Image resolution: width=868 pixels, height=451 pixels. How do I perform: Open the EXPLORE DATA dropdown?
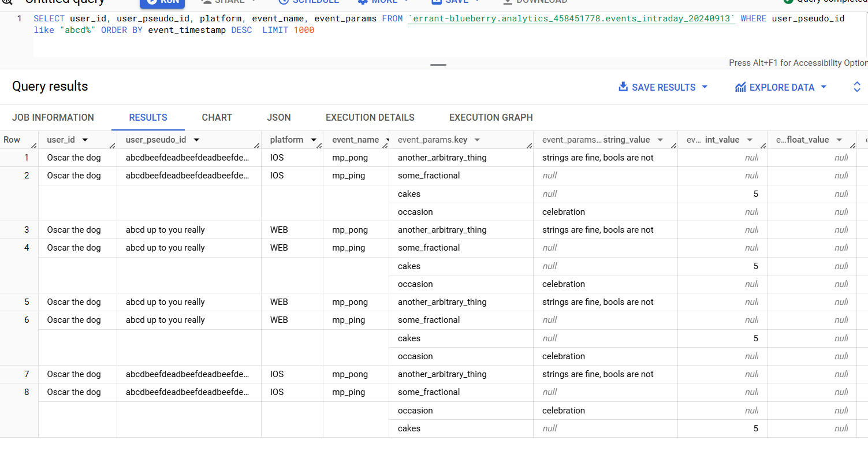click(781, 87)
